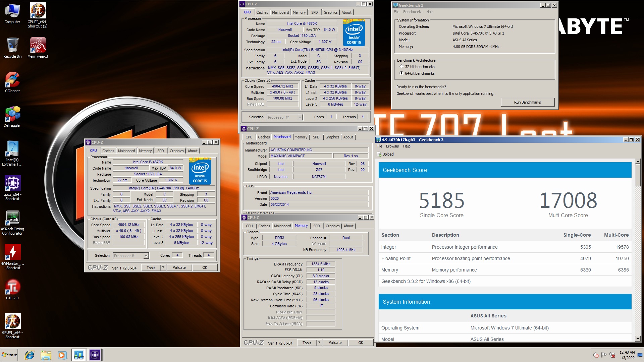The height and width of the screenshot is (362, 644).
Task: Open the Computer desktop icon
Action: coord(12,14)
